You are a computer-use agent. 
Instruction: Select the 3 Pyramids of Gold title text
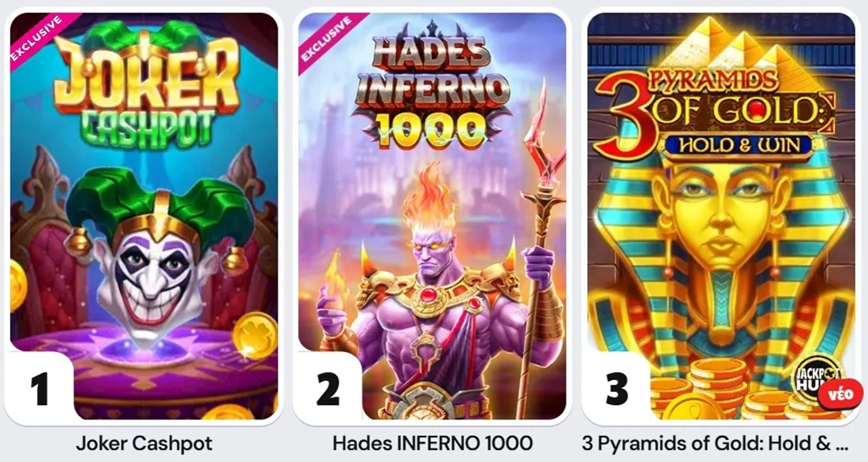[715, 443]
